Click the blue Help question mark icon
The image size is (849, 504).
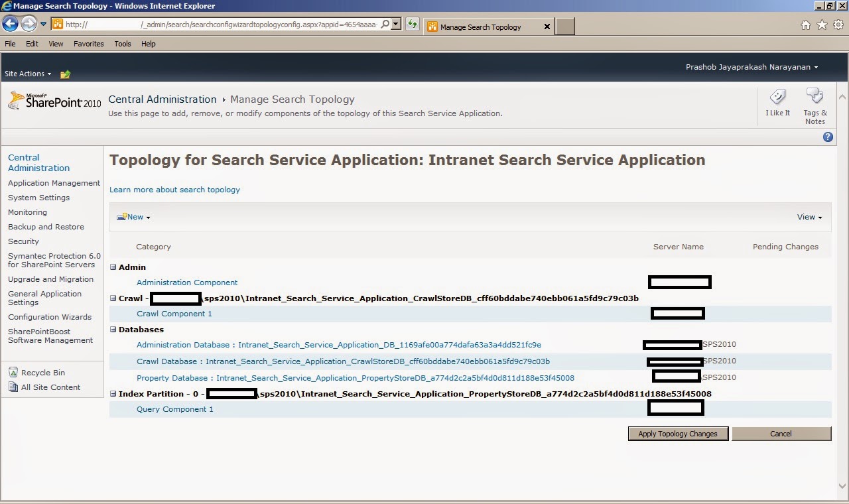click(828, 137)
